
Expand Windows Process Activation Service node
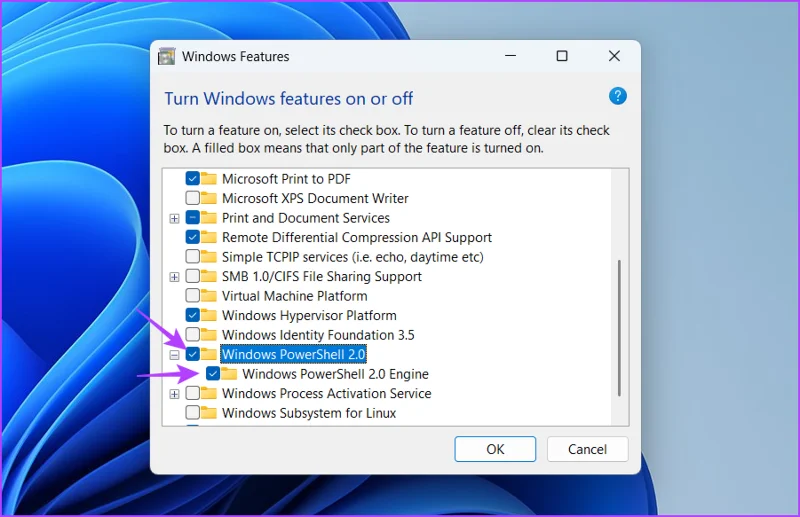174,394
